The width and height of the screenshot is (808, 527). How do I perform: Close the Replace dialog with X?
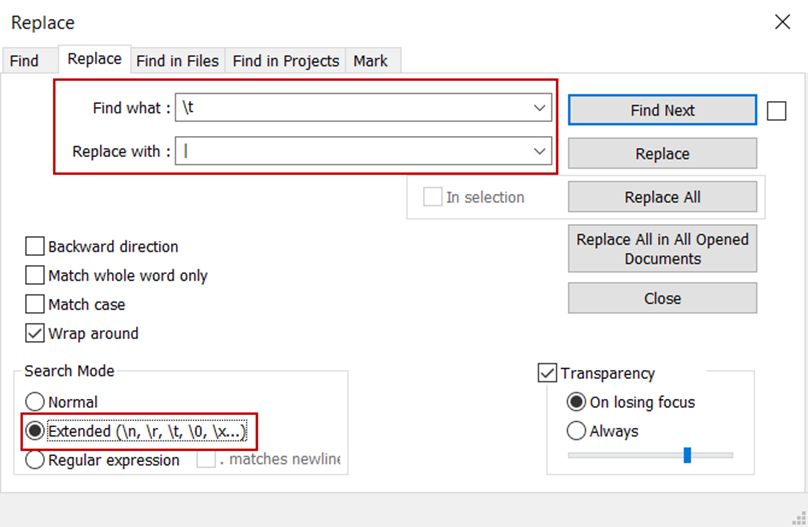(782, 22)
